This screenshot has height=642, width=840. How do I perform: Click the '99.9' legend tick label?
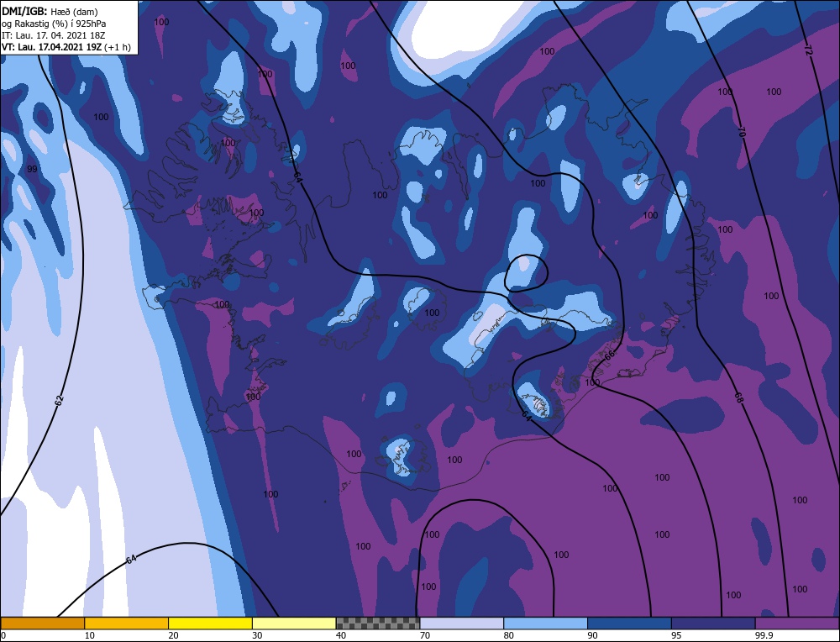[763, 635]
